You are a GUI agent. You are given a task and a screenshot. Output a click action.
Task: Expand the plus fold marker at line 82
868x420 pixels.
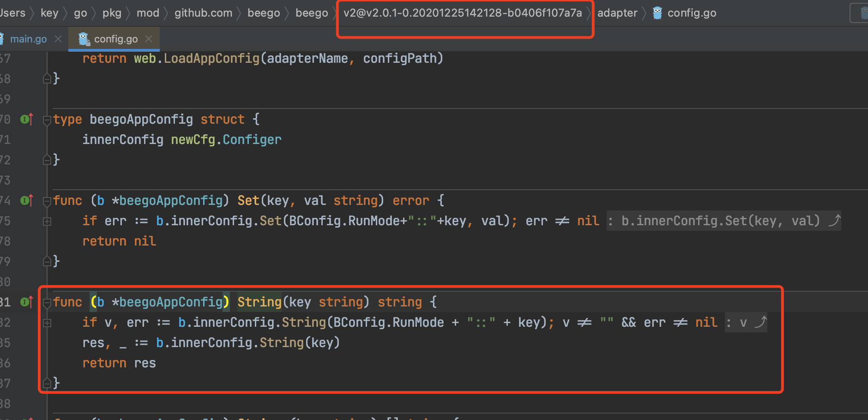click(x=47, y=323)
